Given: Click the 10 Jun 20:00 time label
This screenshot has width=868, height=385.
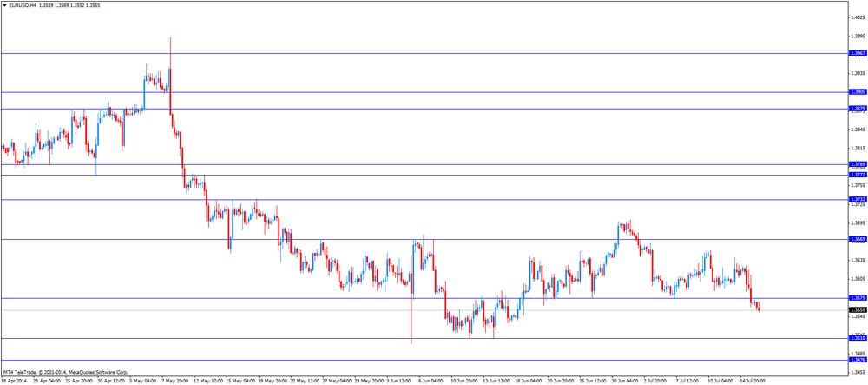Looking at the screenshot, I should click(x=464, y=382).
